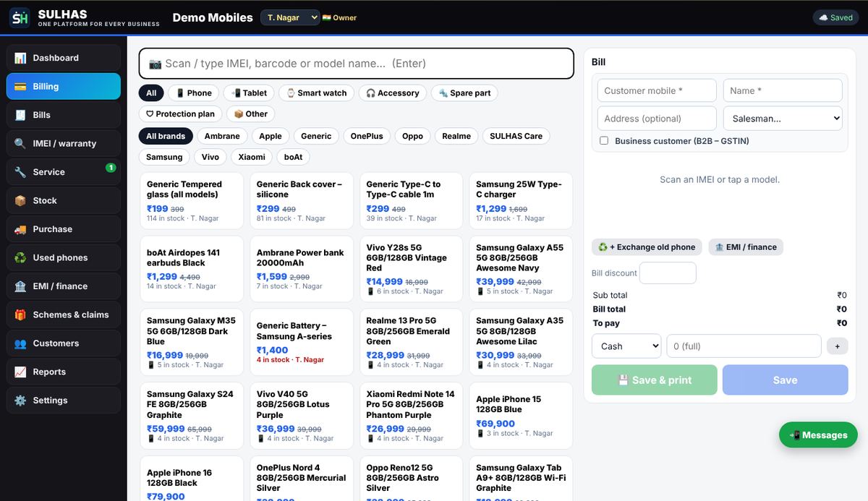868x501 pixels.
Task: Click the SULHAS logo icon
Action: pos(20,17)
